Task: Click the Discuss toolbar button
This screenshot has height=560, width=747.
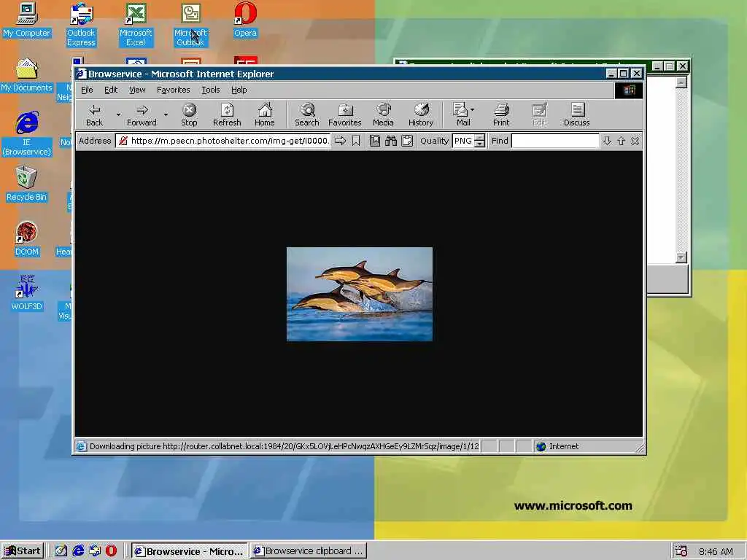Action: [577, 114]
